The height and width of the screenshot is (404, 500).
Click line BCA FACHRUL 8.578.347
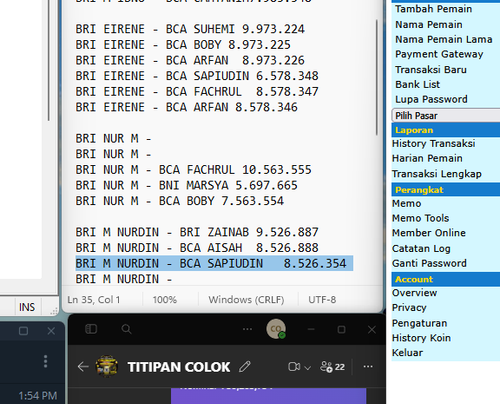pos(197,92)
